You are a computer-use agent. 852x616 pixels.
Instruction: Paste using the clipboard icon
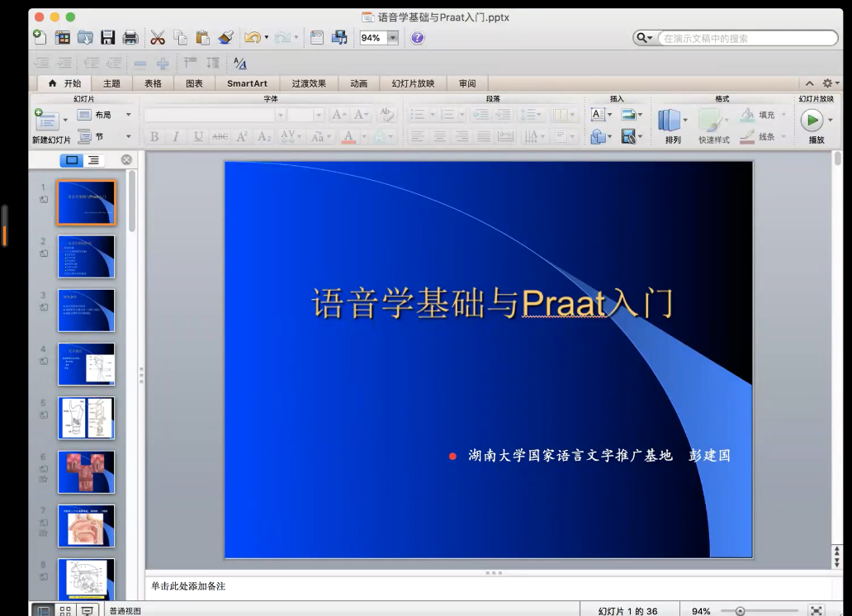click(x=202, y=37)
